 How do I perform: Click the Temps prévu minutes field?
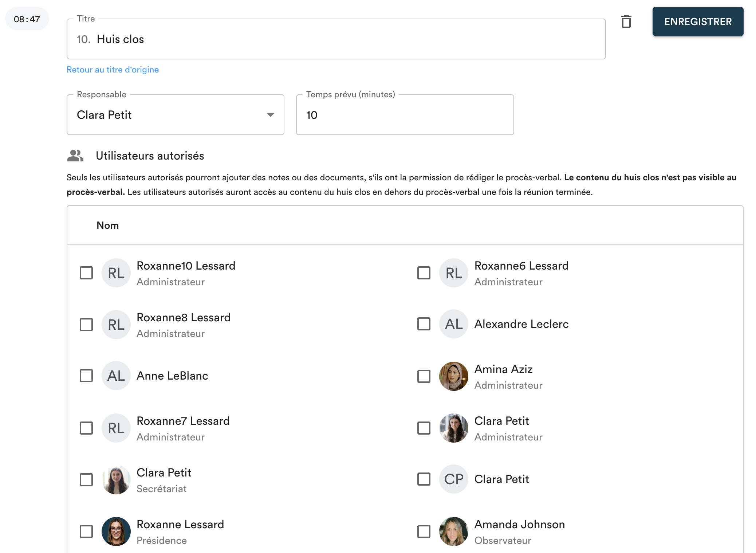coord(405,115)
